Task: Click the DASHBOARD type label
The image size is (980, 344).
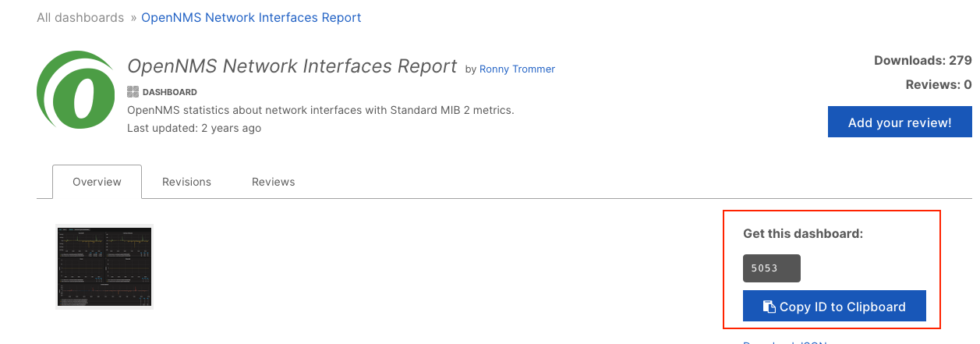Action: coord(169,92)
